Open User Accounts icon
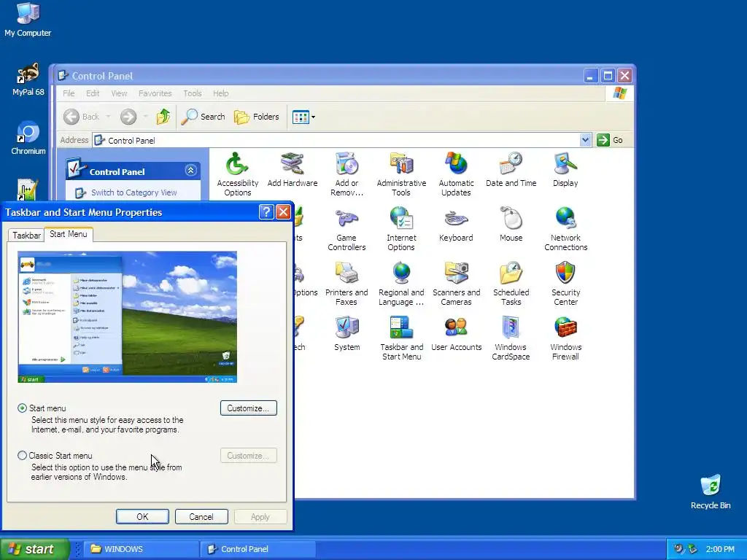Screen dimensions: 747x560 click(x=456, y=334)
